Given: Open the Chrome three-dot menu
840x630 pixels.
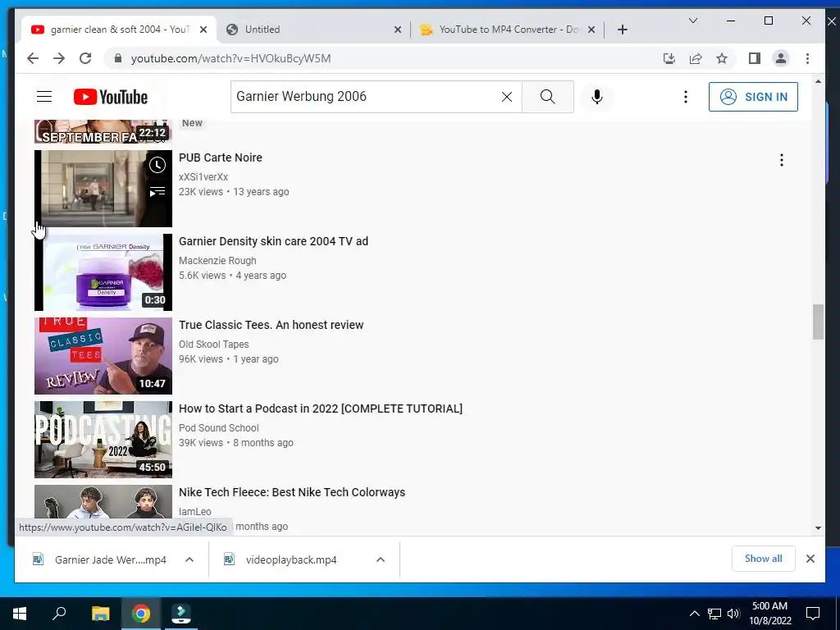Looking at the screenshot, I should coord(807,58).
